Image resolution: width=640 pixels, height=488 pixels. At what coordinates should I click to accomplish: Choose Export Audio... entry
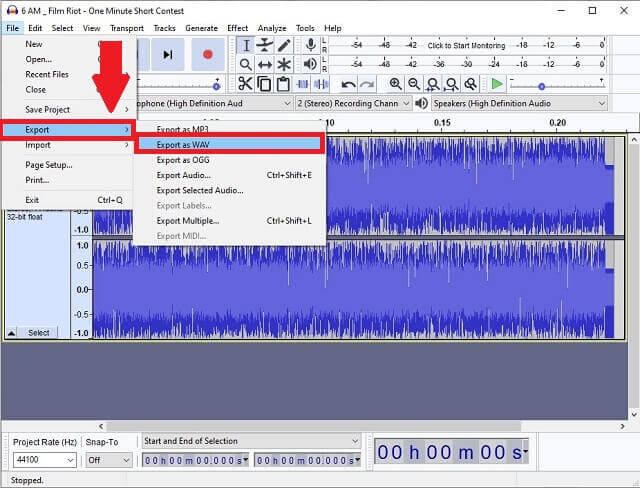[229, 175]
